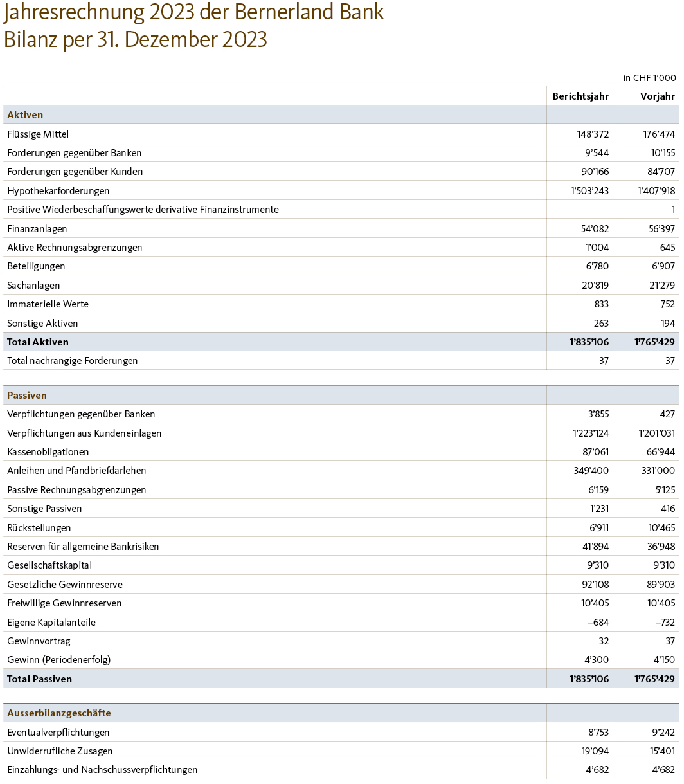This screenshot has height=784, width=684.
Task: Click 'Einzahlungs- und Nachschussverpflichtungen' label
Action: pos(102,770)
